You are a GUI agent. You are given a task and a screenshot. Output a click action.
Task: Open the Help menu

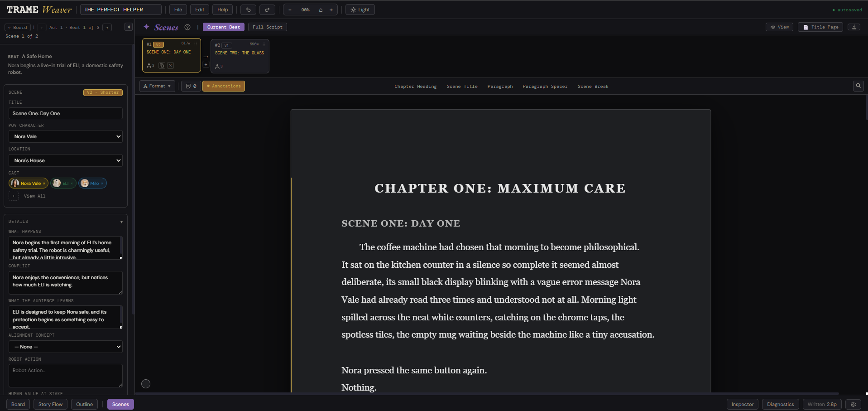(x=222, y=10)
